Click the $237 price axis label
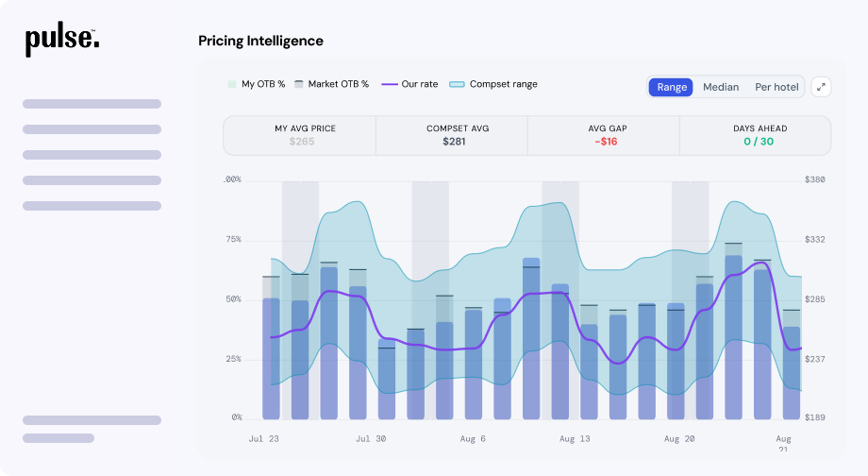Viewport: 868px width, 476px height. pos(815,359)
